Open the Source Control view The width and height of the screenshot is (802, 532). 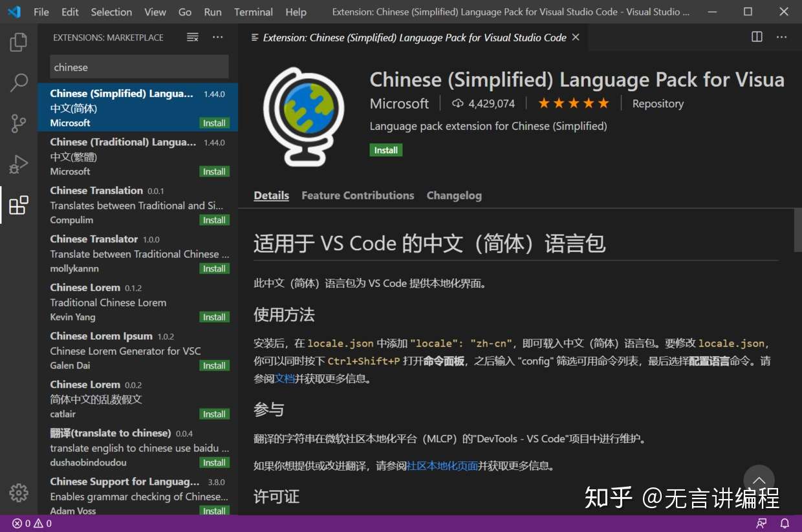[19, 123]
